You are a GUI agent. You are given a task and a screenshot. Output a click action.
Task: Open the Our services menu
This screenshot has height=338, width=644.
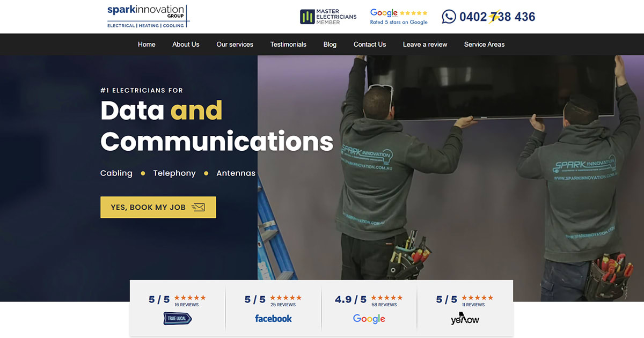(x=235, y=45)
